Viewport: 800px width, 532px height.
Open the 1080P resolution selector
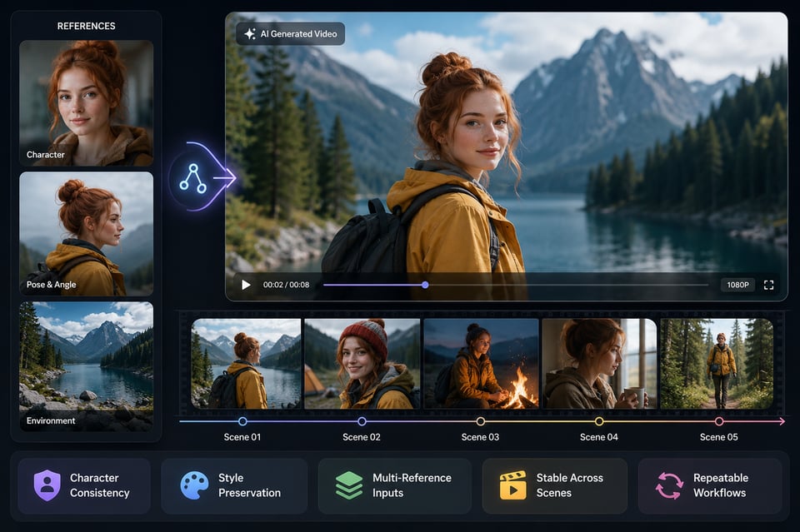(x=737, y=285)
